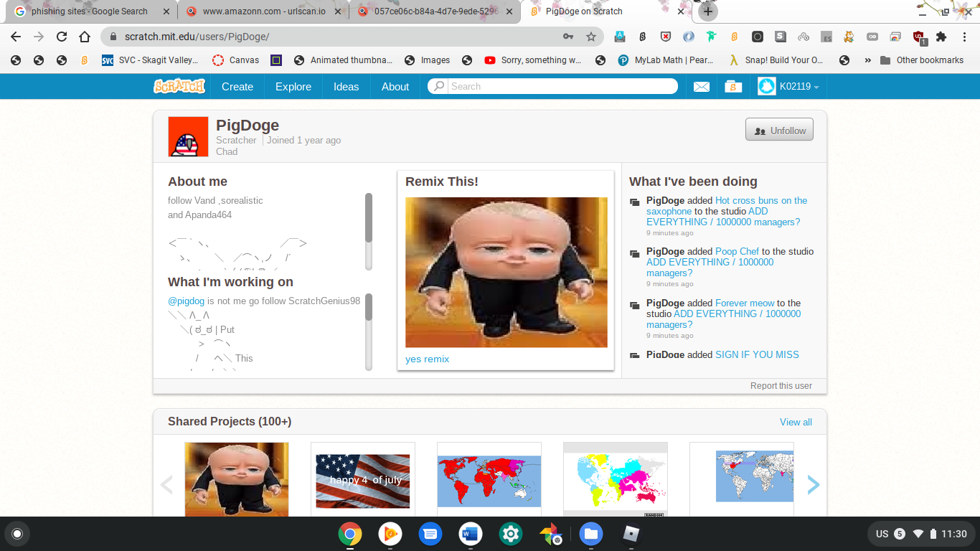
Task: Reload the page using refresh icon
Action: (62, 37)
